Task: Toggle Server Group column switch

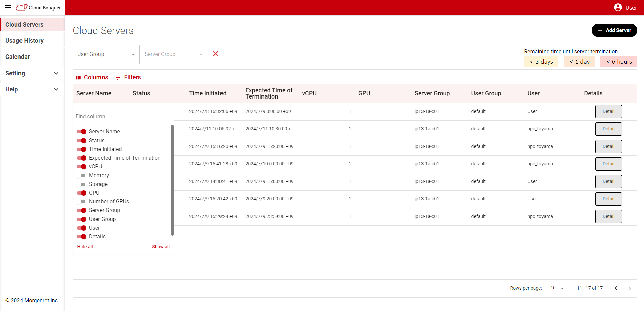Action: tap(81, 210)
